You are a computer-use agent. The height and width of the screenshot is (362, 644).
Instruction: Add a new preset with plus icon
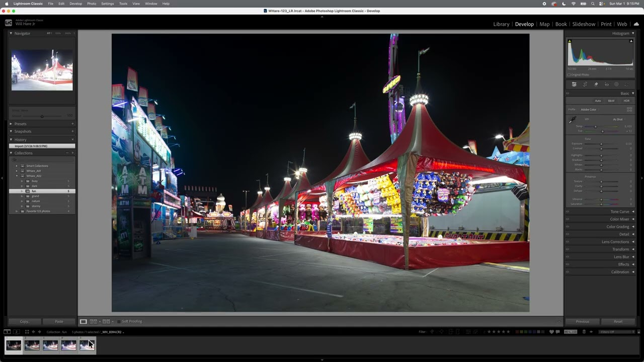[72, 124]
